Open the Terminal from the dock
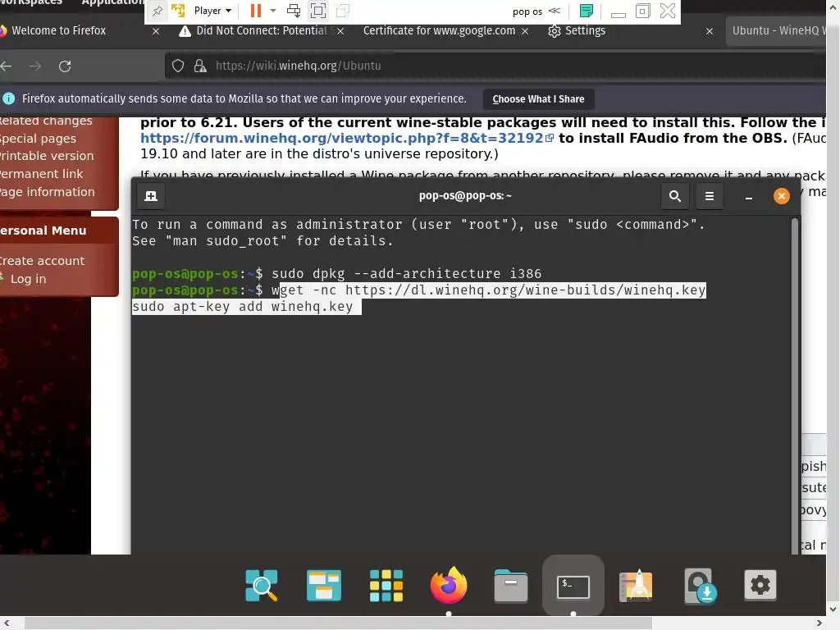This screenshot has height=630, width=840. (573, 587)
